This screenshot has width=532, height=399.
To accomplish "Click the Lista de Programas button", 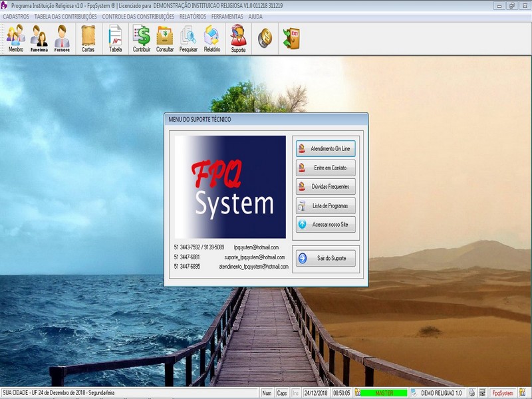I will pyautogui.click(x=326, y=205).
